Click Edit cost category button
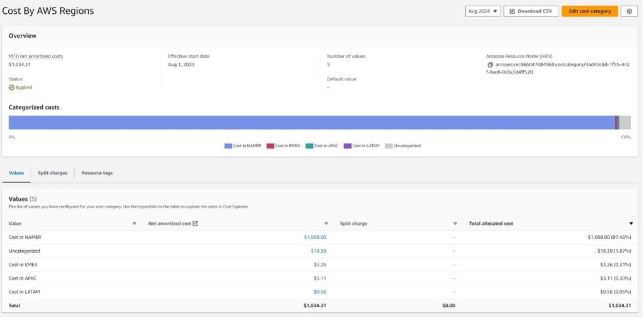 (590, 11)
